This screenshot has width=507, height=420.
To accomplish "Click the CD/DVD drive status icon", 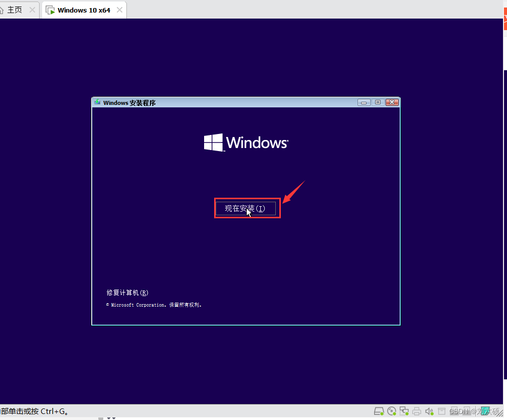I will coord(392,411).
